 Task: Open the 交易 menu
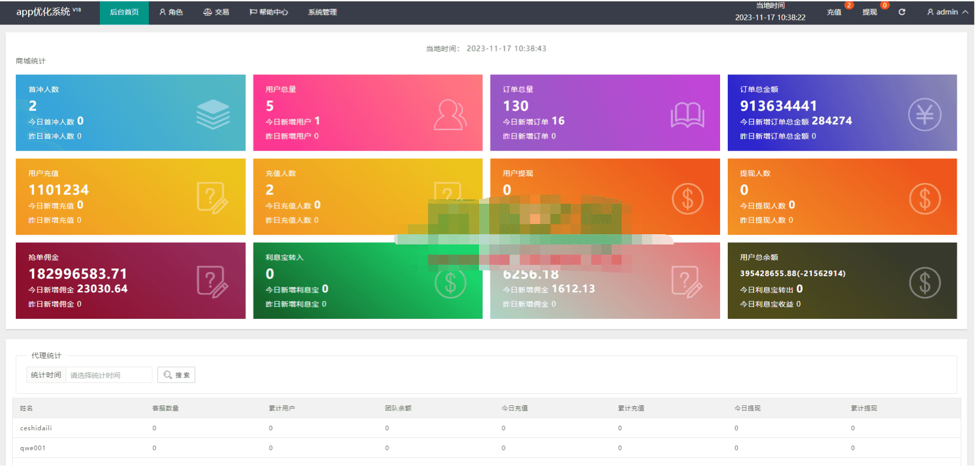[216, 12]
